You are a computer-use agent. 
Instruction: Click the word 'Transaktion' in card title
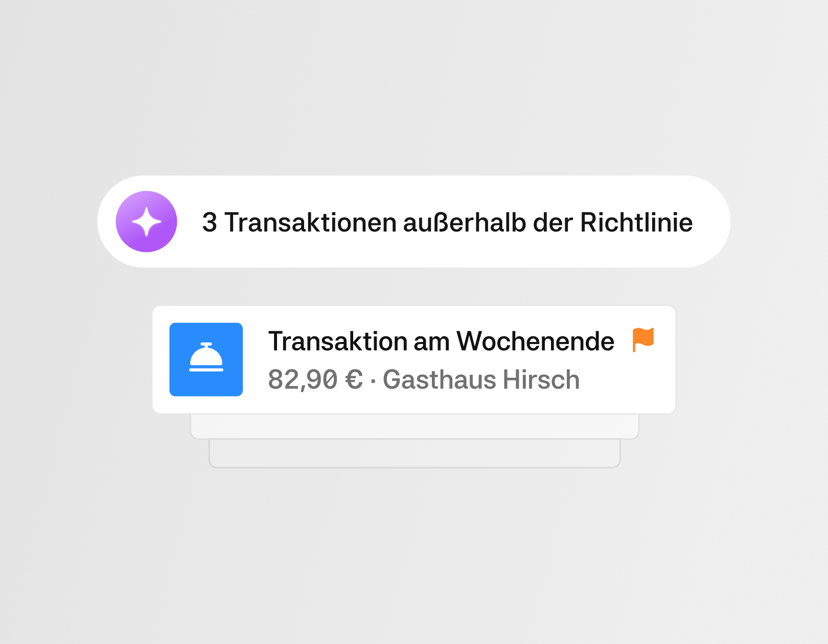point(338,341)
